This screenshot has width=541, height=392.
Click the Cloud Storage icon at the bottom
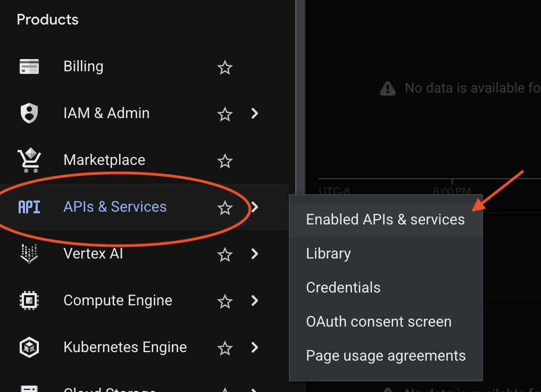coord(29,389)
